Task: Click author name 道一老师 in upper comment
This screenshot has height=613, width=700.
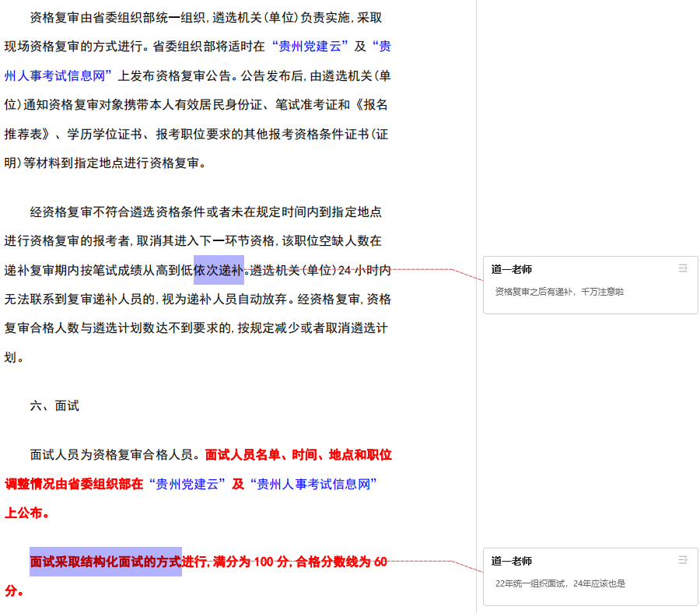Action: click(512, 269)
